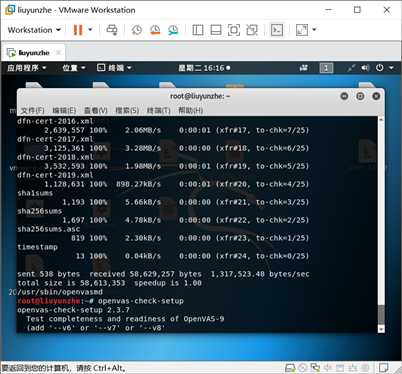Open the 应用程序 menu in the top bar
402x374 pixels.
(x=27, y=68)
